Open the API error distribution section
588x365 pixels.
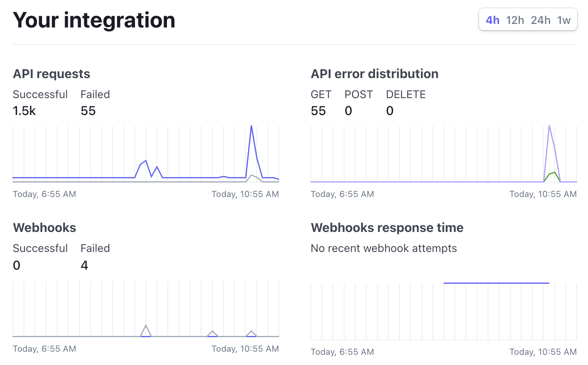tap(374, 73)
